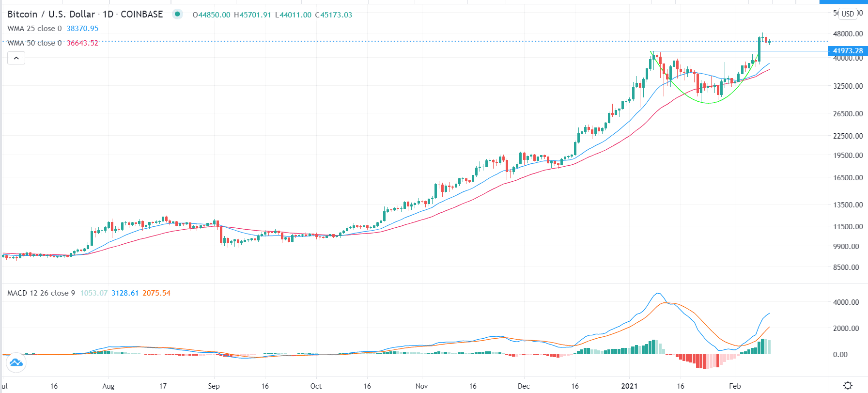Switch context by clicking the 2021 axis label
The image size is (868, 393).
[x=630, y=386]
